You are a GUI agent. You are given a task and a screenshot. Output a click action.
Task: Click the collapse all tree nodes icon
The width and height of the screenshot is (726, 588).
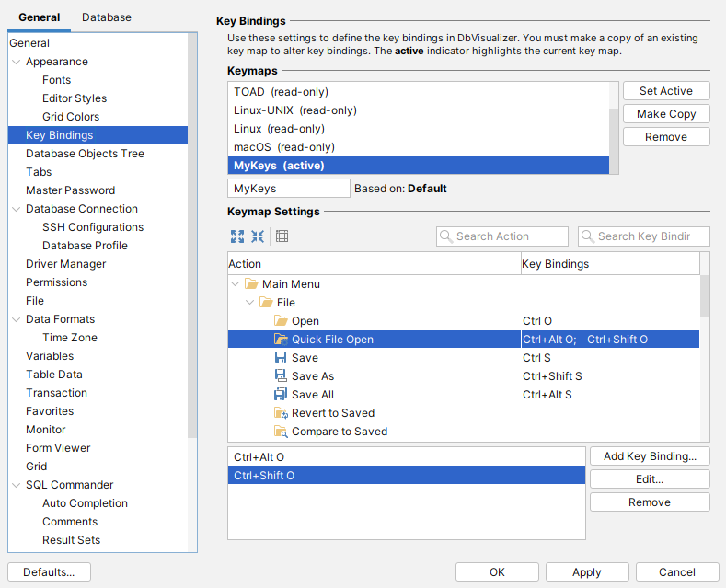(x=258, y=236)
